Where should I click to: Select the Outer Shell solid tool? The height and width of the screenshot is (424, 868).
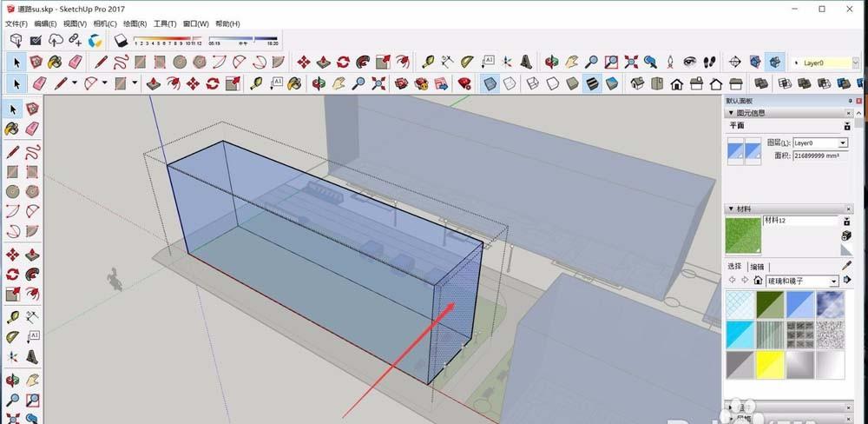pyautogui.click(x=760, y=83)
